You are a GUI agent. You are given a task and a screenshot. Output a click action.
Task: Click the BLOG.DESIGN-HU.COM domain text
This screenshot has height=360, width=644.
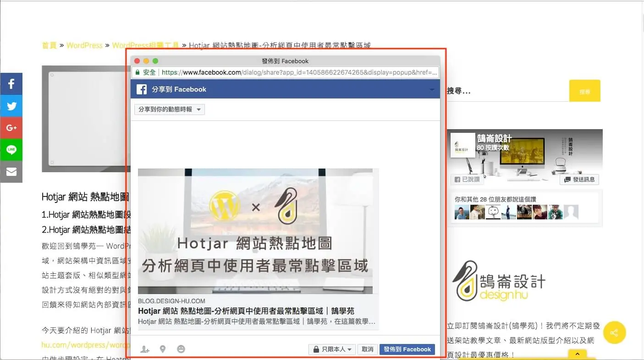171,301
